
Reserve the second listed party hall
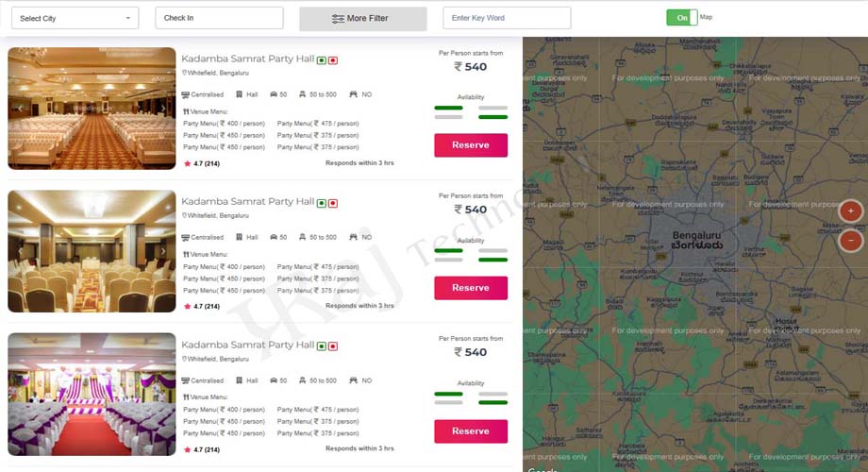470,288
